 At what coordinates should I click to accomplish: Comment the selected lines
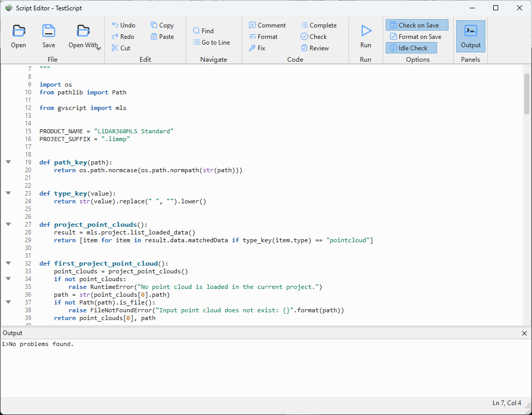(268, 25)
